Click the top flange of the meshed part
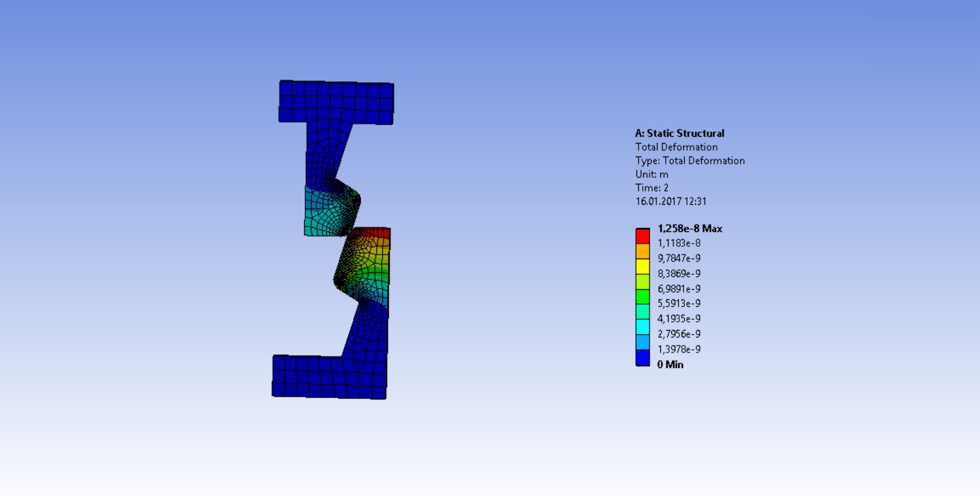 [x=336, y=101]
